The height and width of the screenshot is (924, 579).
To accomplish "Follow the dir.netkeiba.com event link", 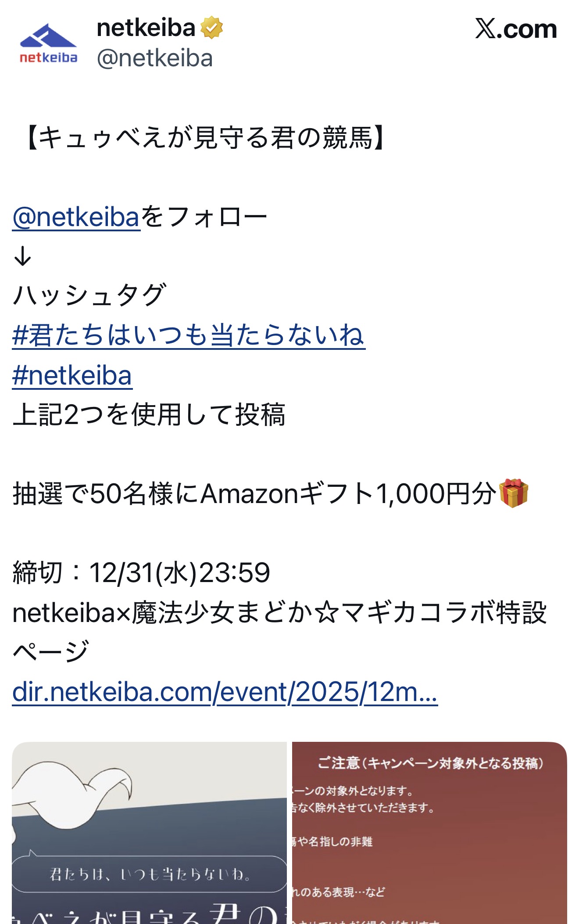I will click(x=225, y=692).
